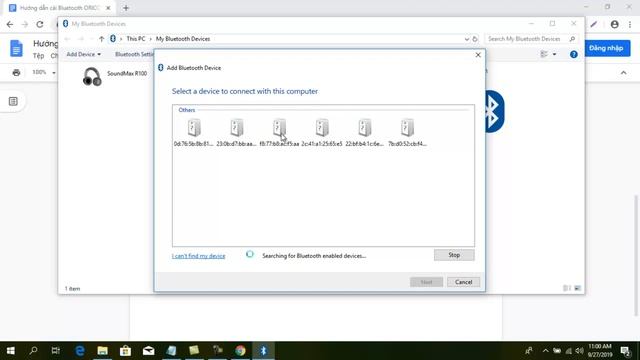Click the Đăng nhập sign-in button
This screenshot has width=640, height=360.
click(606, 48)
